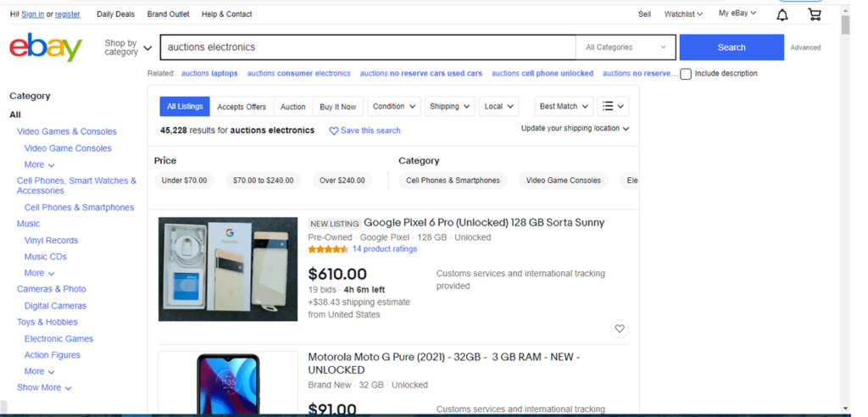
Task: Open the shopping cart icon
Action: click(x=815, y=14)
